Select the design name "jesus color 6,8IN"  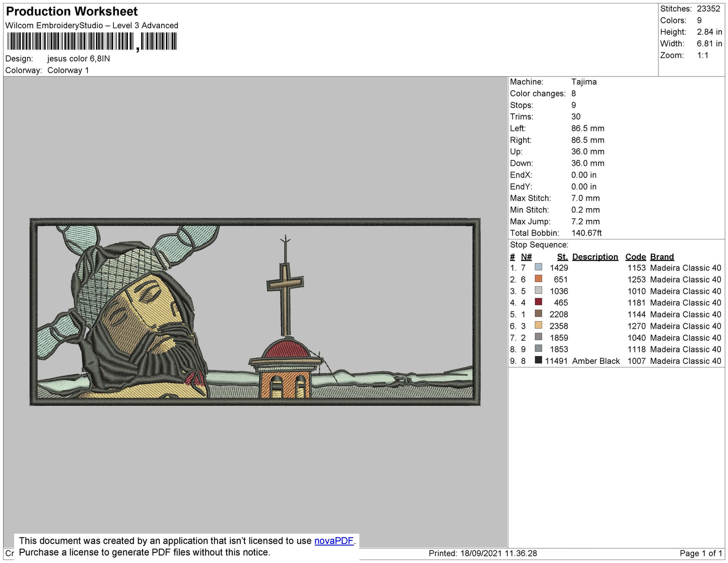(79, 59)
